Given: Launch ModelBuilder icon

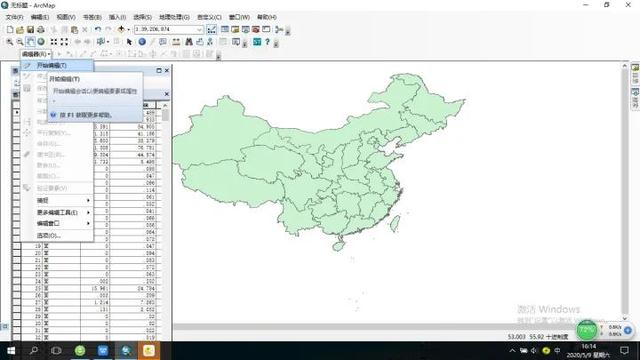Looking at the screenshot, I should click(x=279, y=29).
